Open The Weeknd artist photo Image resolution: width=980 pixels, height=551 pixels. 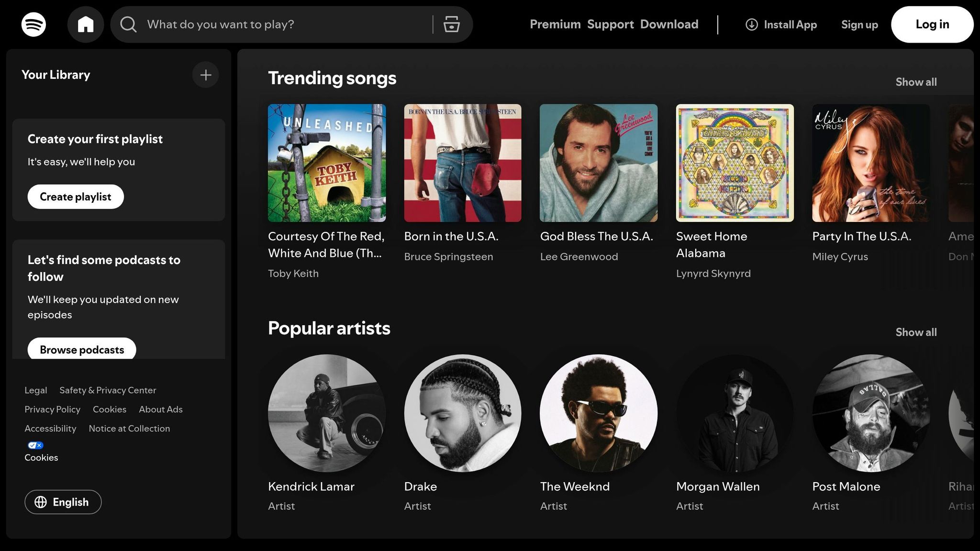(x=599, y=413)
